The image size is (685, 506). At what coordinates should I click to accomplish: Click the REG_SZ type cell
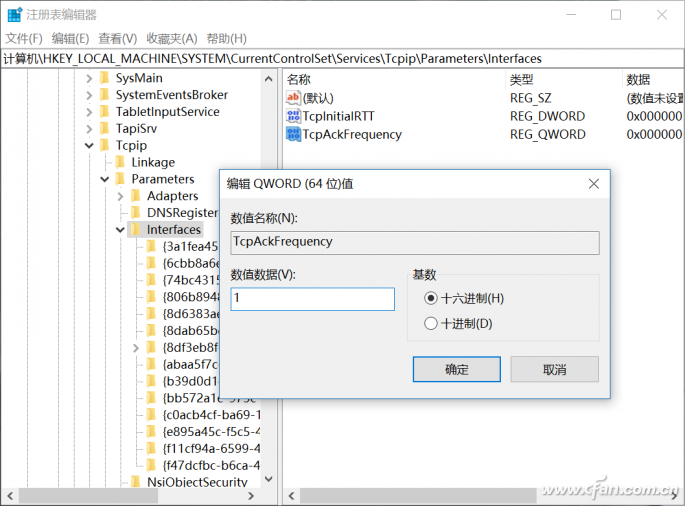point(530,98)
